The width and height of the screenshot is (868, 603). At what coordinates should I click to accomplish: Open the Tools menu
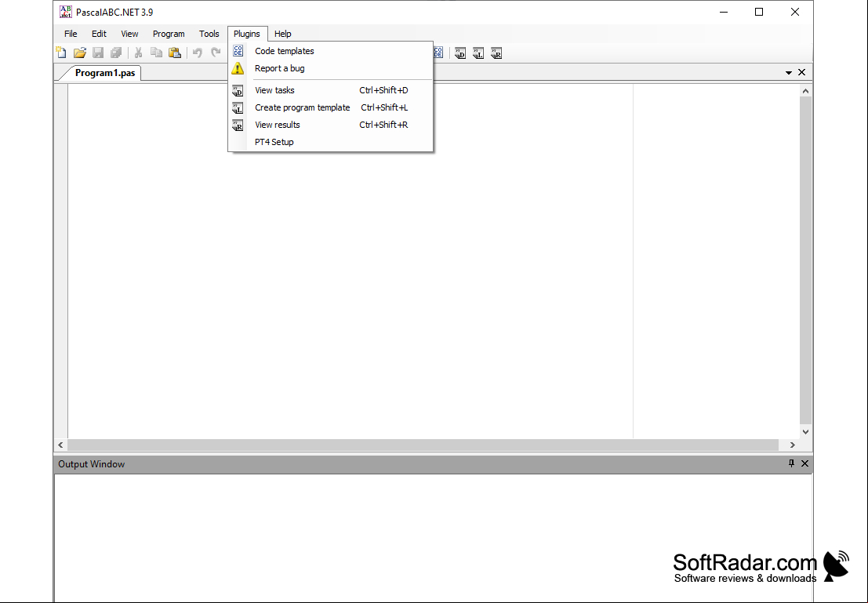click(209, 34)
